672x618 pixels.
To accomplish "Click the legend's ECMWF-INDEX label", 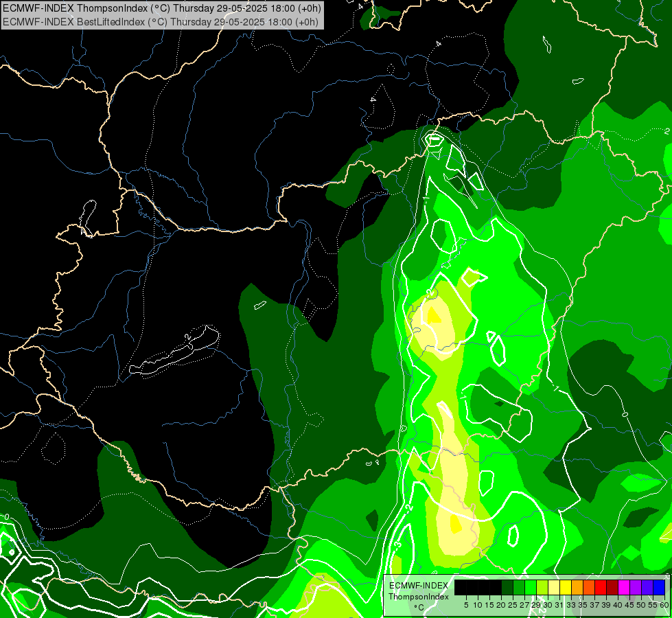I will point(419,586).
